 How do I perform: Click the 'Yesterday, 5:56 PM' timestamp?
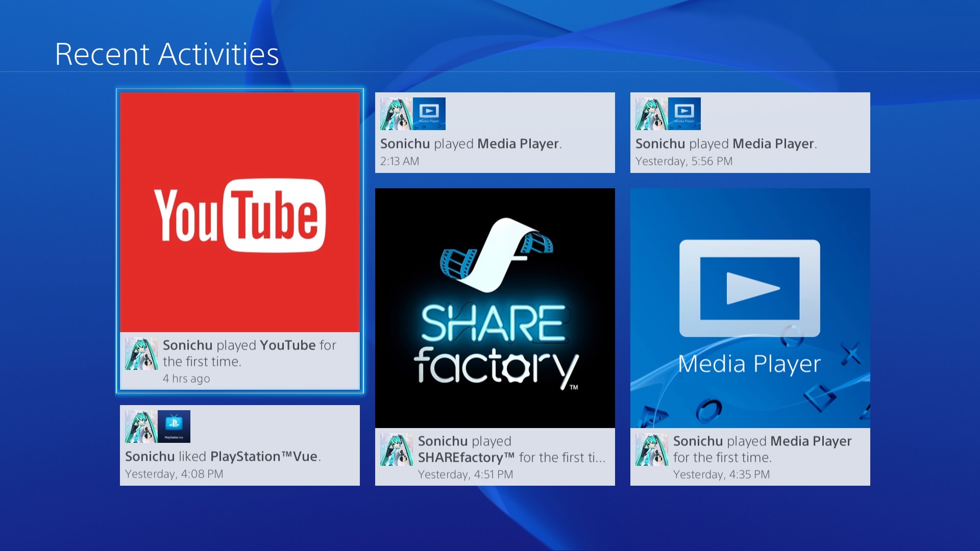pyautogui.click(x=684, y=161)
